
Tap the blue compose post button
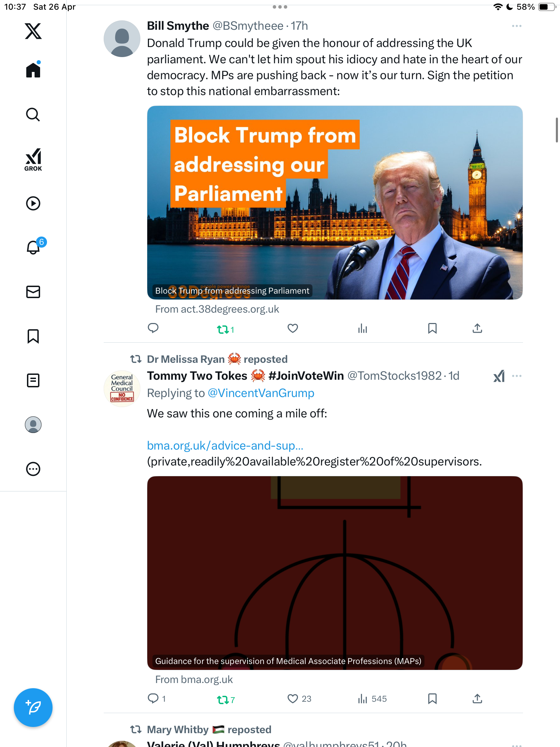point(33,708)
